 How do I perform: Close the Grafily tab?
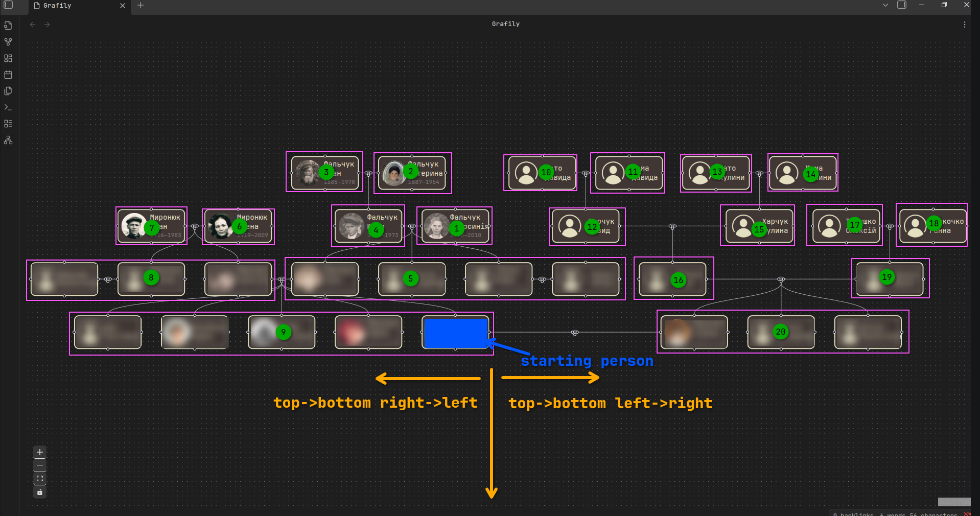tap(123, 6)
